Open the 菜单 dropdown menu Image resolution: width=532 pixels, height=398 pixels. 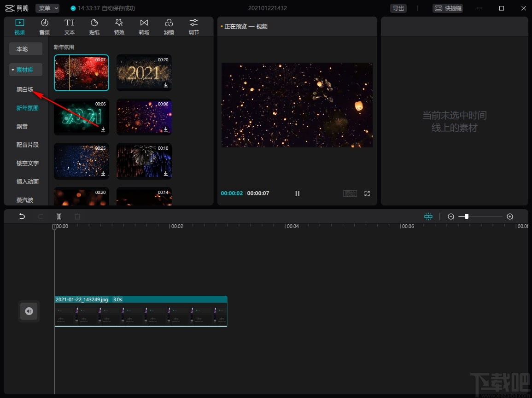tap(47, 8)
